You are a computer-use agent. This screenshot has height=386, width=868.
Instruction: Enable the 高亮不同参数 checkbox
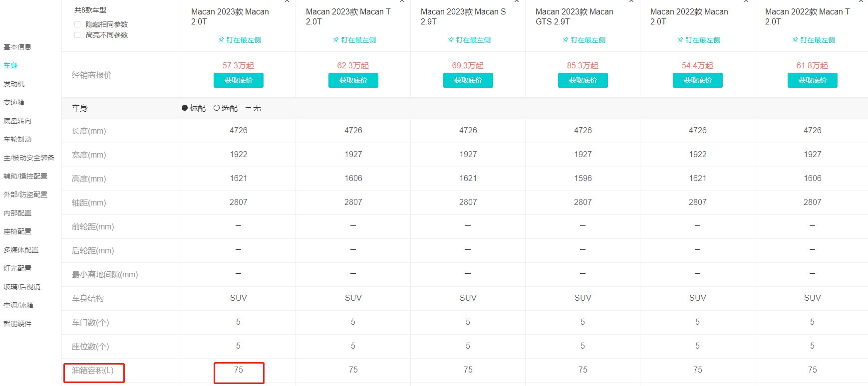point(77,35)
